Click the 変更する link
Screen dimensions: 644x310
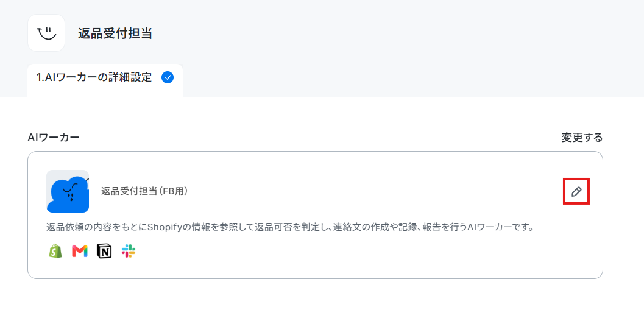point(582,138)
